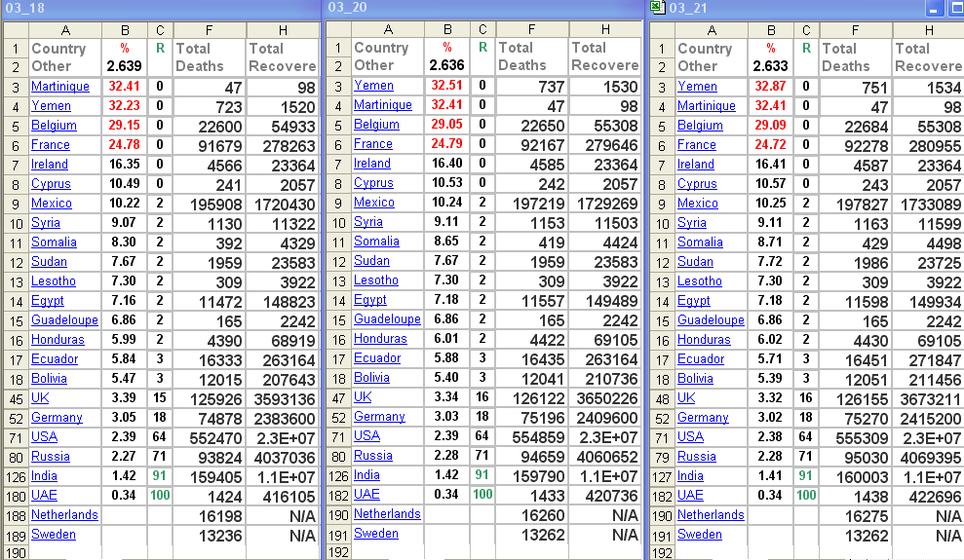Select column B header in window 03_18
The width and height of the screenshot is (964, 560).
coord(125,30)
